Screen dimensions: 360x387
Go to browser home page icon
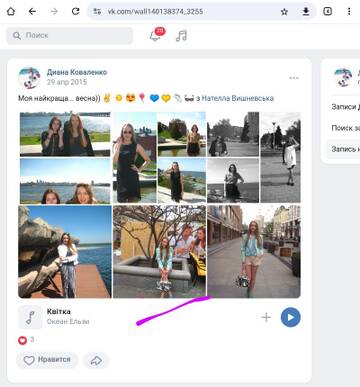(11, 11)
